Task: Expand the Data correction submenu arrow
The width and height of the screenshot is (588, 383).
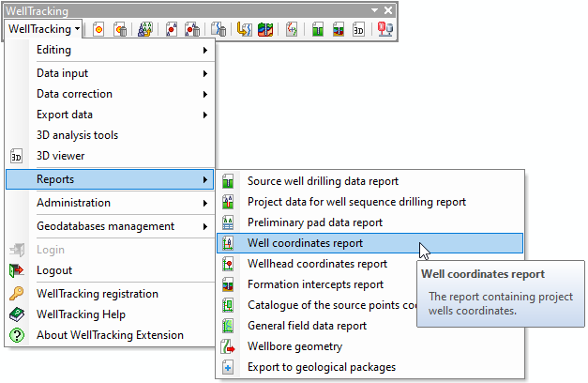Action: pyautogui.click(x=205, y=94)
